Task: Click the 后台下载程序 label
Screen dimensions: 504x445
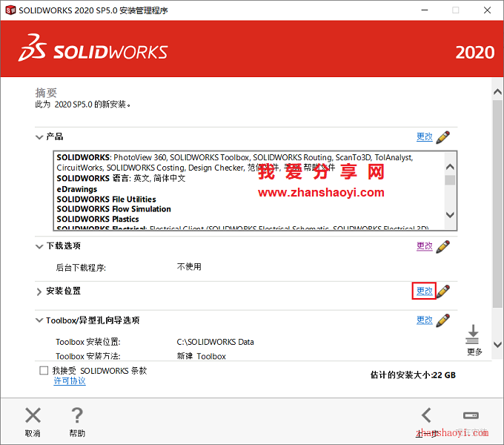Action: pyautogui.click(x=81, y=268)
